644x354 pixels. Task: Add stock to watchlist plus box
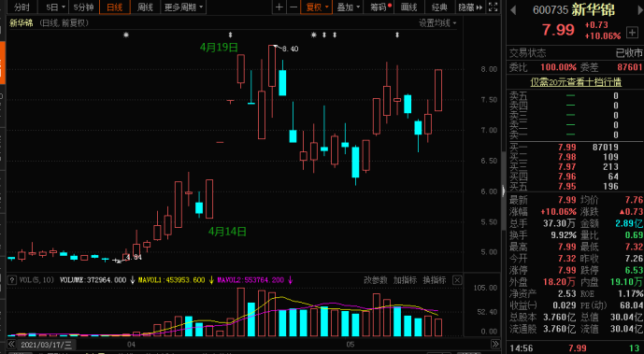(x=632, y=33)
